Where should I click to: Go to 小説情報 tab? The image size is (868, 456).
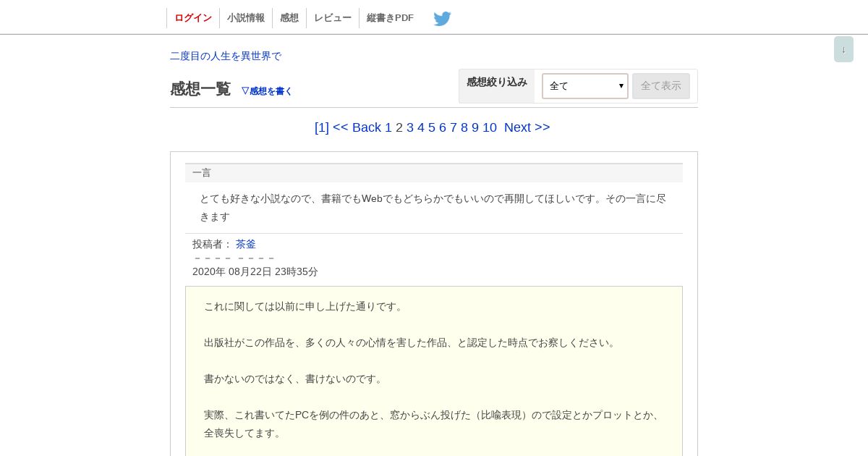coord(246,18)
